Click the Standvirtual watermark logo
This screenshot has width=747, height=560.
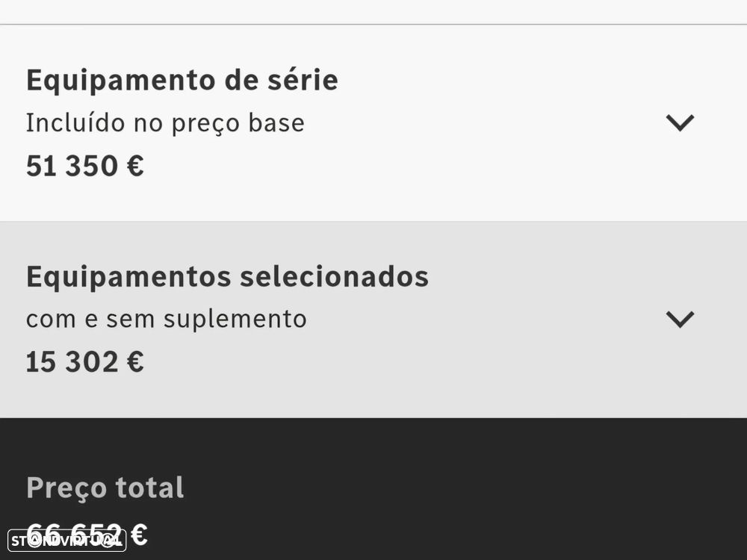click(x=66, y=541)
